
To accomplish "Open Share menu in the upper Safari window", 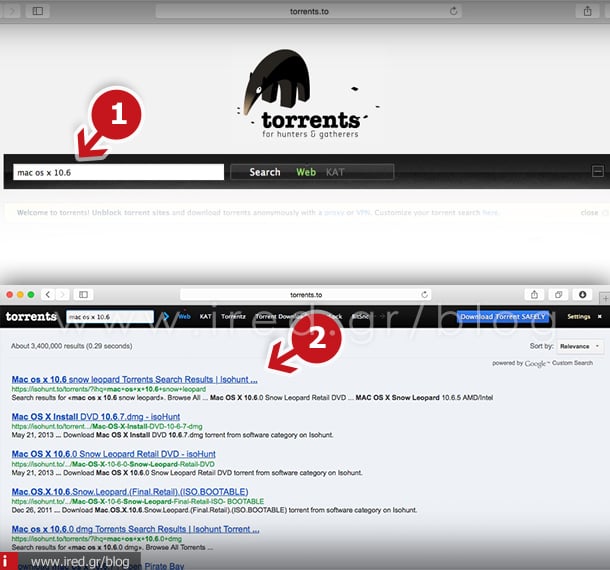I will [x=587, y=11].
